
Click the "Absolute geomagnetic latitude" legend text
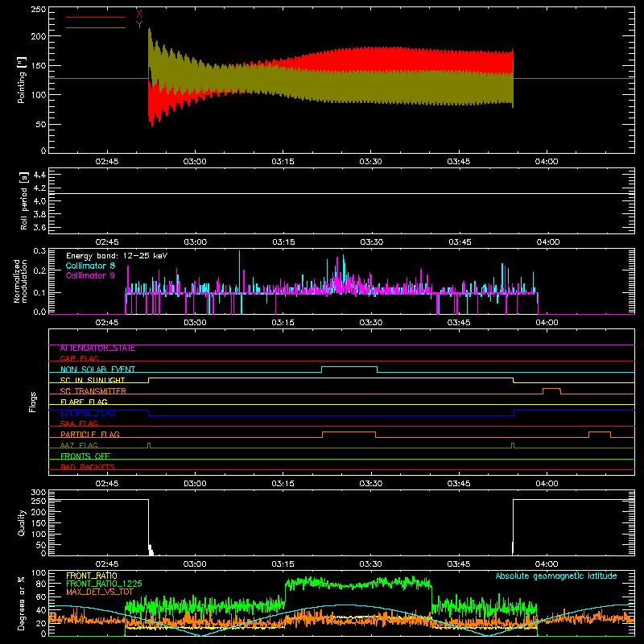click(x=556, y=576)
